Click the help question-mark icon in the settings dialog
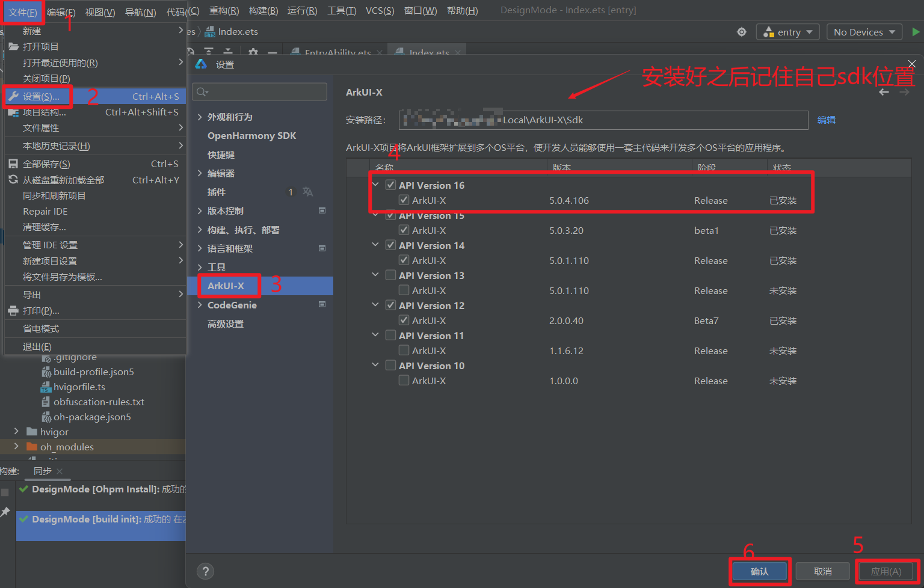The width and height of the screenshot is (924, 588). pyautogui.click(x=205, y=571)
